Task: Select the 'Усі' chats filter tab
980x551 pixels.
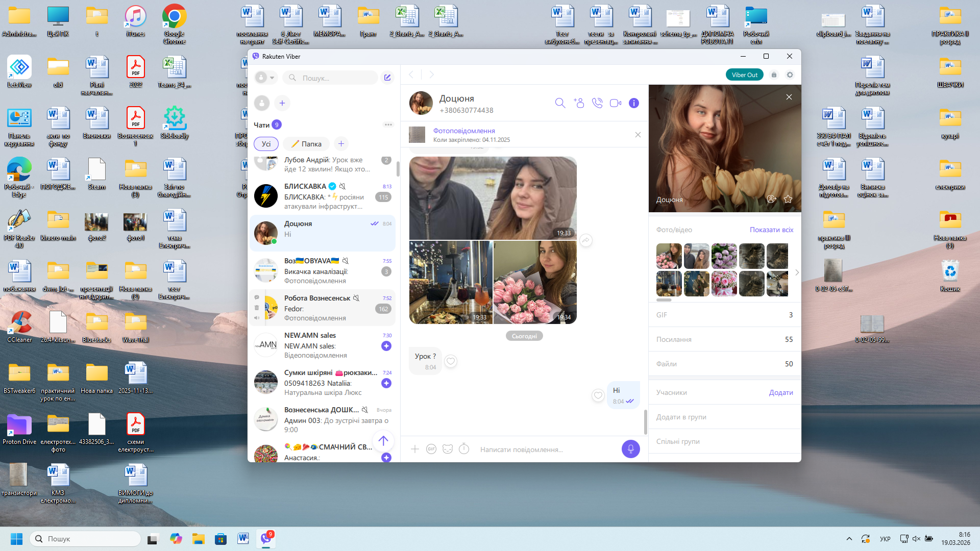Action: (x=266, y=144)
